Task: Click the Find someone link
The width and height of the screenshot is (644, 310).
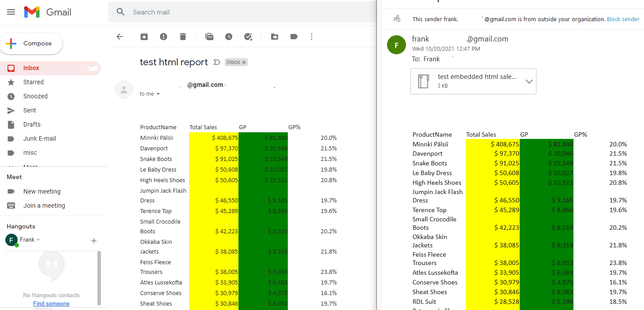Action: [51, 303]
